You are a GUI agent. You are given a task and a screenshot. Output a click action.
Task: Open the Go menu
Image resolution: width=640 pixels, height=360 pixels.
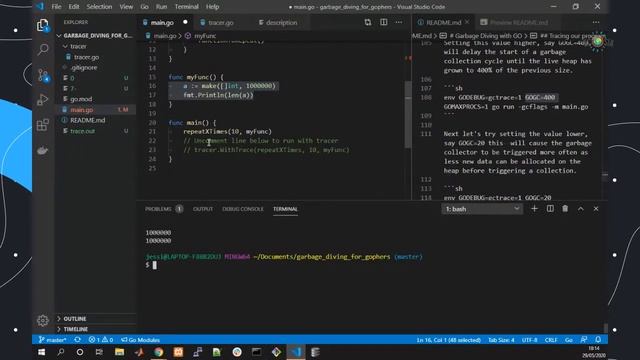coord(144,7)
